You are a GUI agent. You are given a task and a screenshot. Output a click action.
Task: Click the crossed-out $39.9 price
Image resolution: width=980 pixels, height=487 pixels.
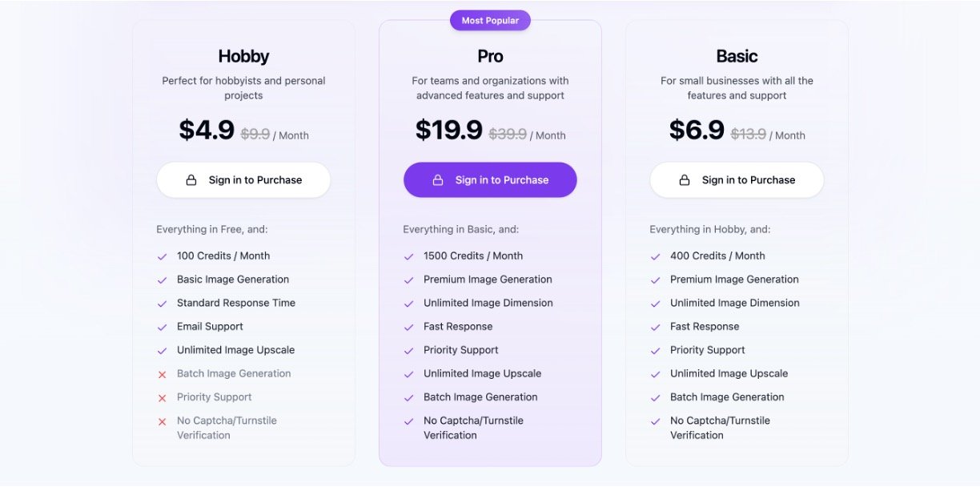click(508, 135)
